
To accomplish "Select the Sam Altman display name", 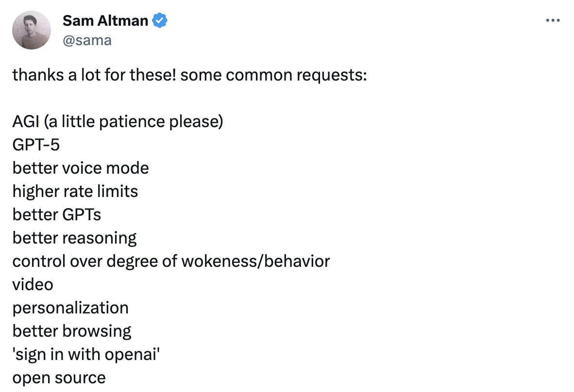I will tap(105, 20).
